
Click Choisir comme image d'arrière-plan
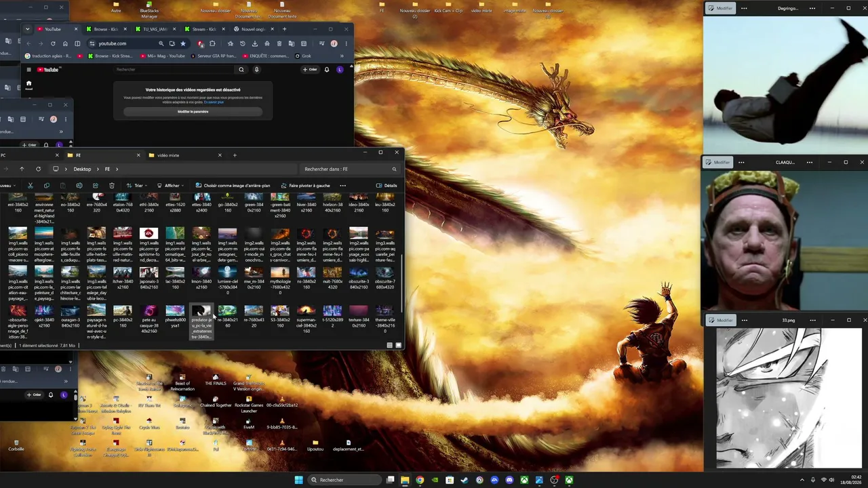233,185
